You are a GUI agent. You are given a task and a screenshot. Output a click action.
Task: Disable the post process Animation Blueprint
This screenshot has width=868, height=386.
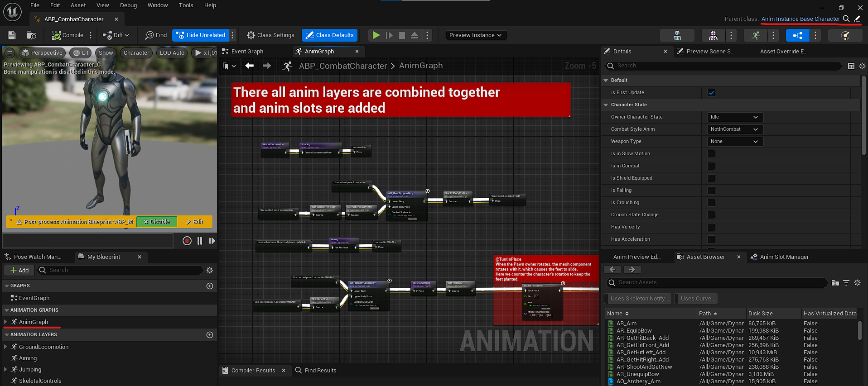pos(156,222)
